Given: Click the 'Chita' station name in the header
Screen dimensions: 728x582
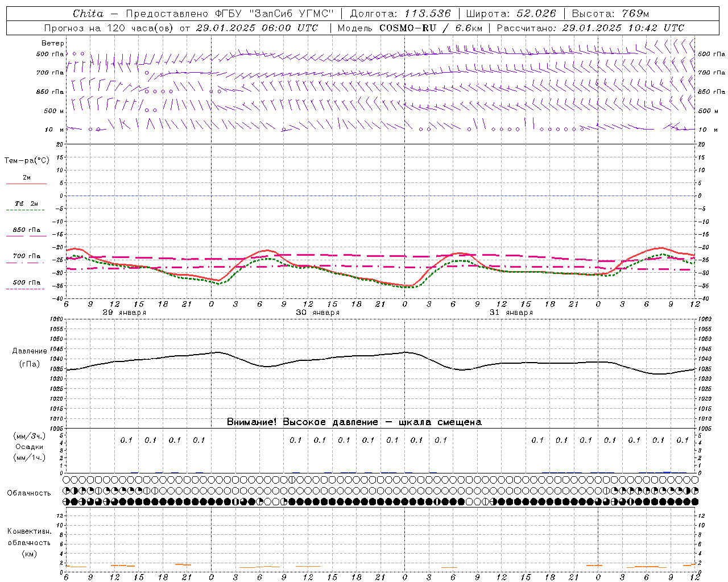Looking at the screenshot, I should [88, 14].
